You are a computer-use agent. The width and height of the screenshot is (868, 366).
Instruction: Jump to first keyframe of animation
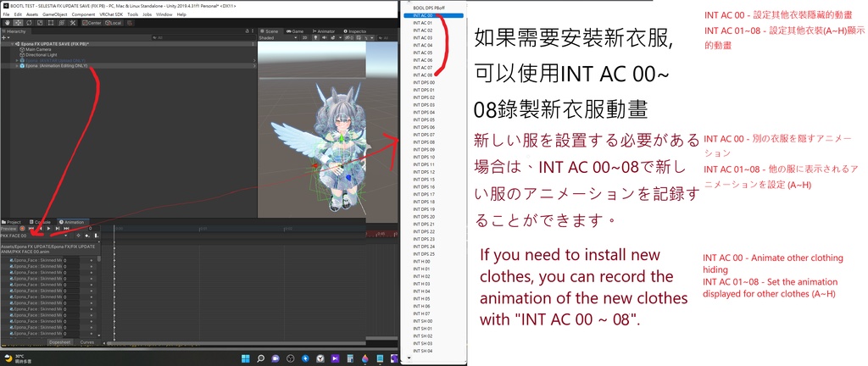[x=31, y=229]
